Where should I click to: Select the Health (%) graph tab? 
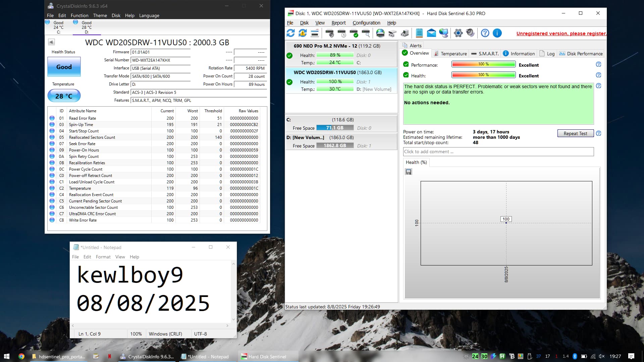pos(416,162)
